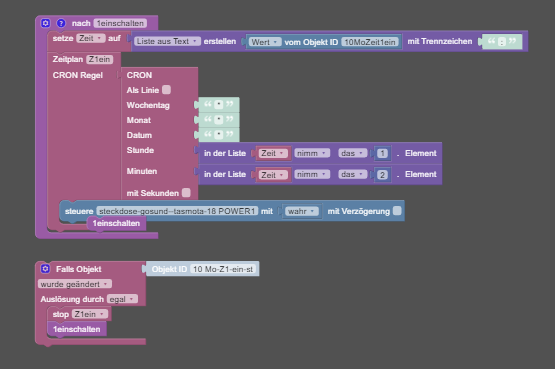The height and width of the screenshot is (369, 555).
Task: Open gear settings on 'Falls Objekt' block
Action: point(45,269)
